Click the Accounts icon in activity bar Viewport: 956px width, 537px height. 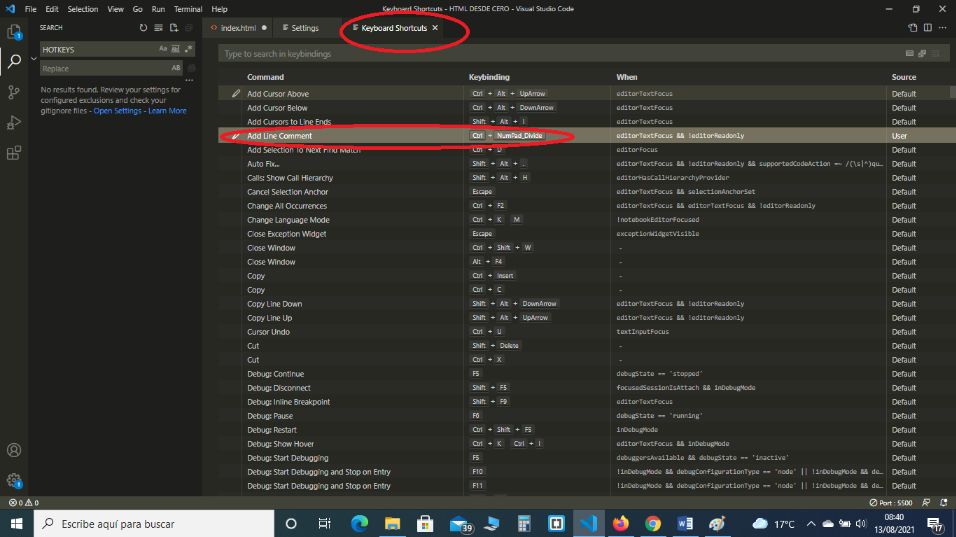[x=14, y=450]
